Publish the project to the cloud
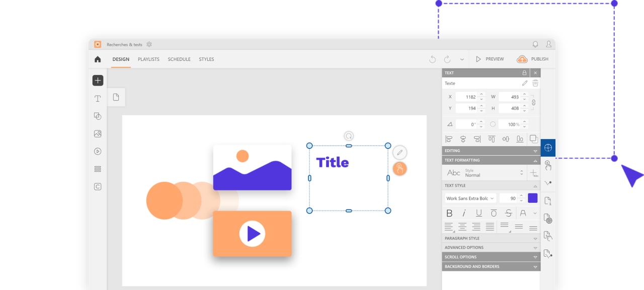Image resolution: width=644 pixels, height=290 pixels. tap(532, 59)
